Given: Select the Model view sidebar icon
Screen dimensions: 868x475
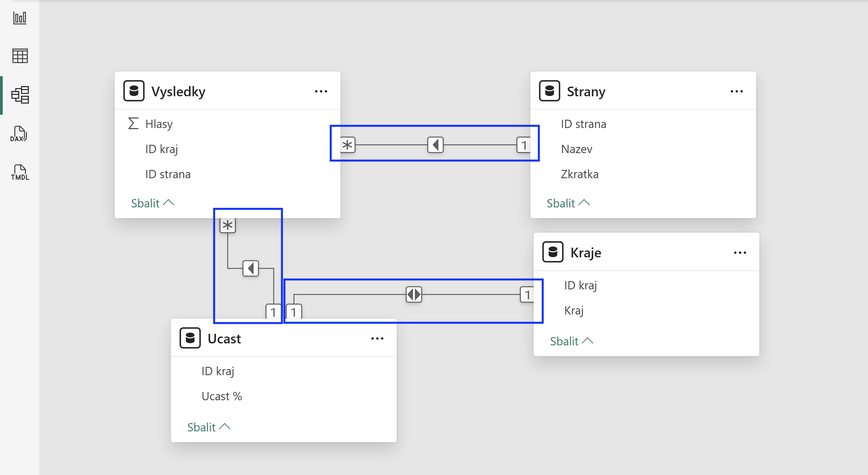Looking at the screenshot, I should [20, 95].
